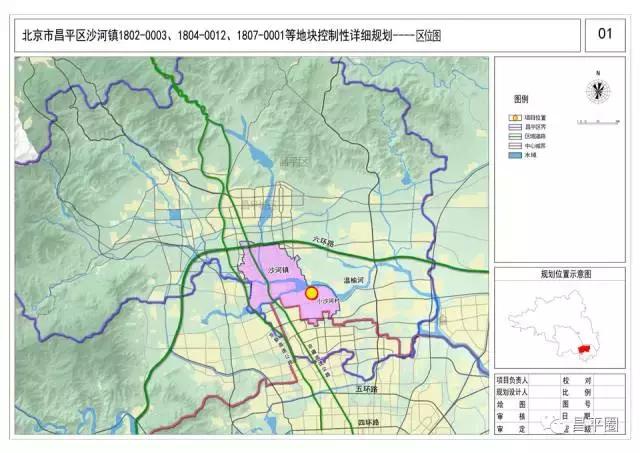Viewport: 640px width, 453px height.
Task: Click the 项目位置 legend label
Action: (535, 118)
